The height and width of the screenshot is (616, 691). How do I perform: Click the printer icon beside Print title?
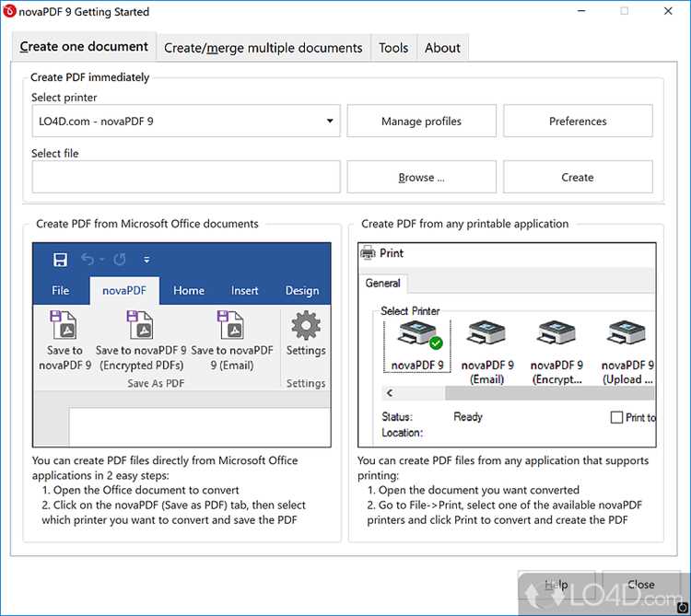(368, 253)
